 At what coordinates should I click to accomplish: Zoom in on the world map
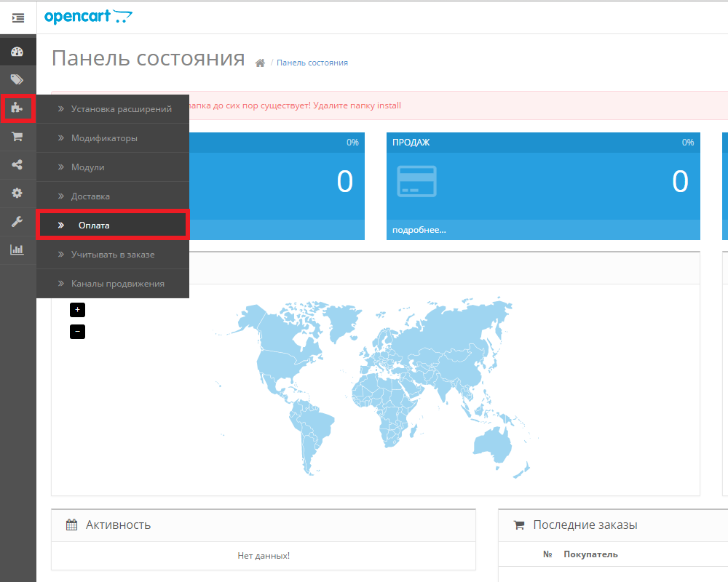[x=77, y=310]
